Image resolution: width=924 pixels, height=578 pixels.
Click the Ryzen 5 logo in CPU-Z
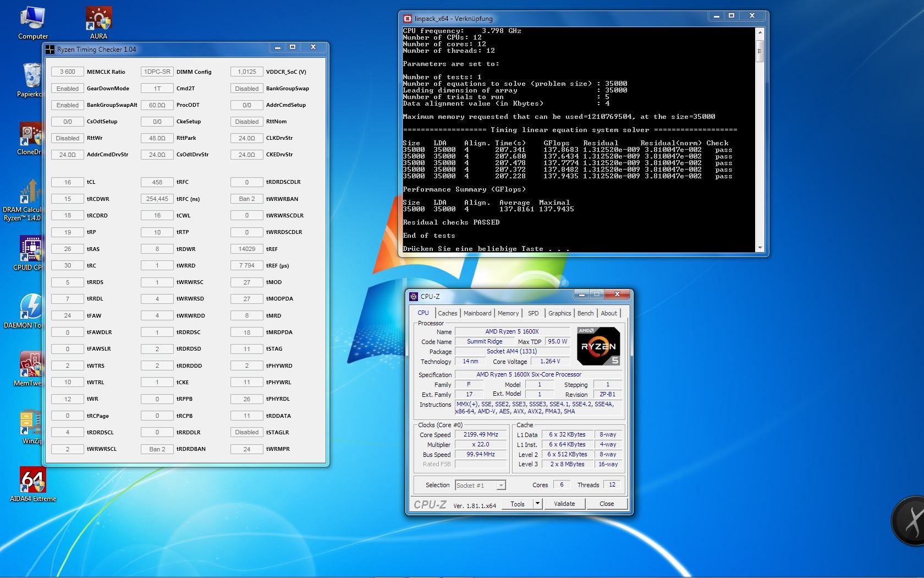[599, 346]
